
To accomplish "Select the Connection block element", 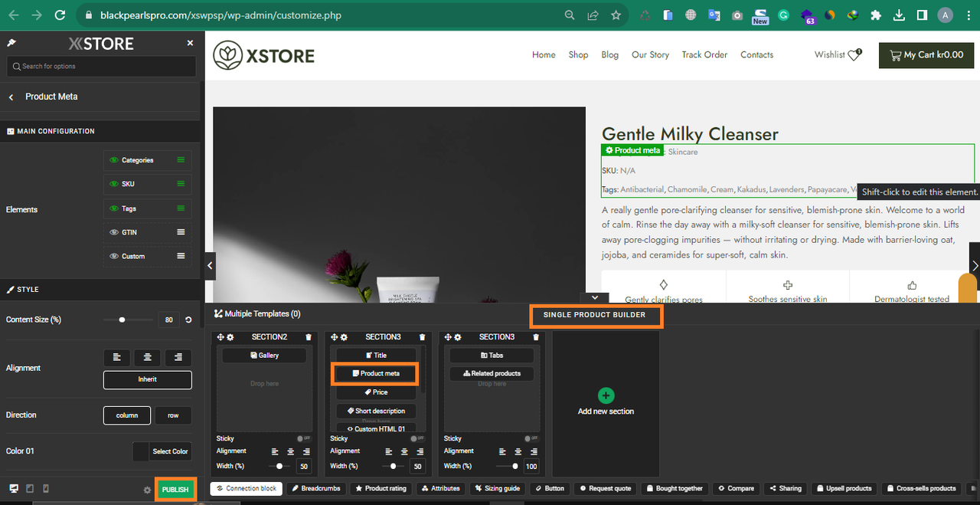I will [x=246, y=488].
